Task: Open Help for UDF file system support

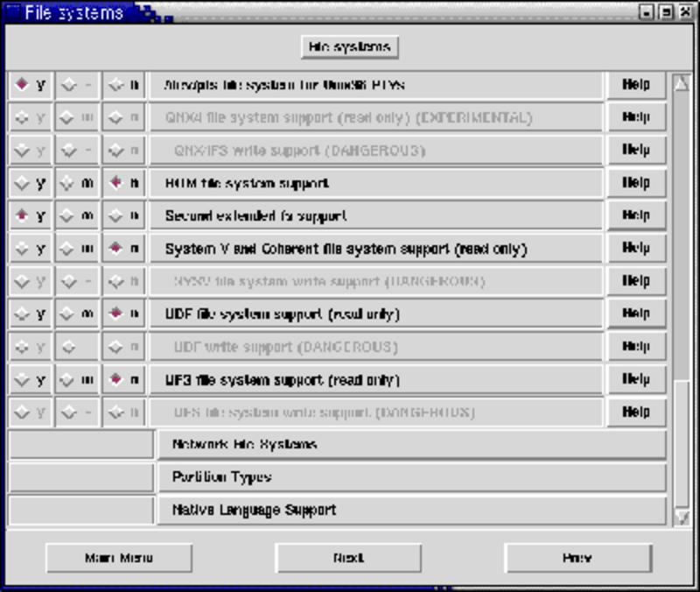Action: point(636,314)
